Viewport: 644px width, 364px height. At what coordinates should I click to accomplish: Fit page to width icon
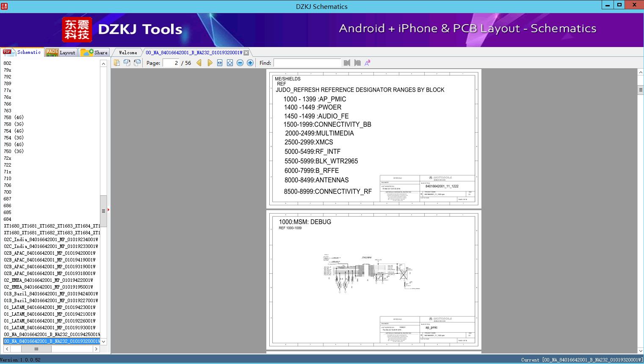click(x=220, y=63)
